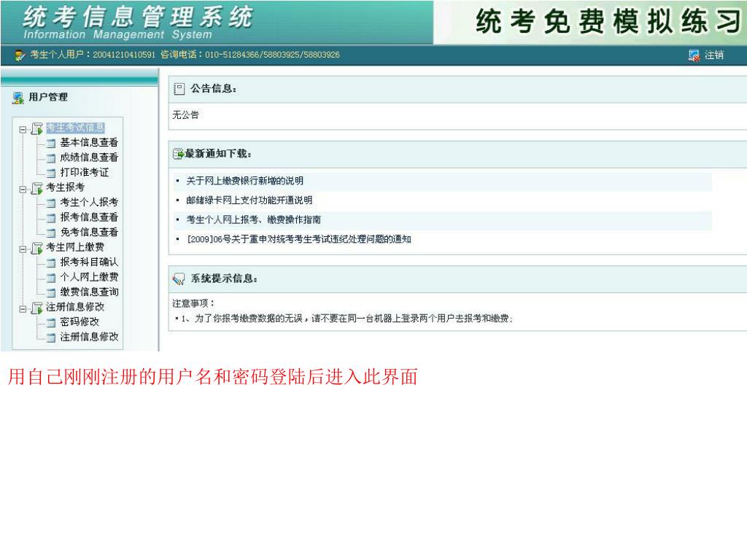The width and height of the screenshot is (747, 560).
Task: Collapse the 考生考试信息 tree node
Action: point(23,129)
